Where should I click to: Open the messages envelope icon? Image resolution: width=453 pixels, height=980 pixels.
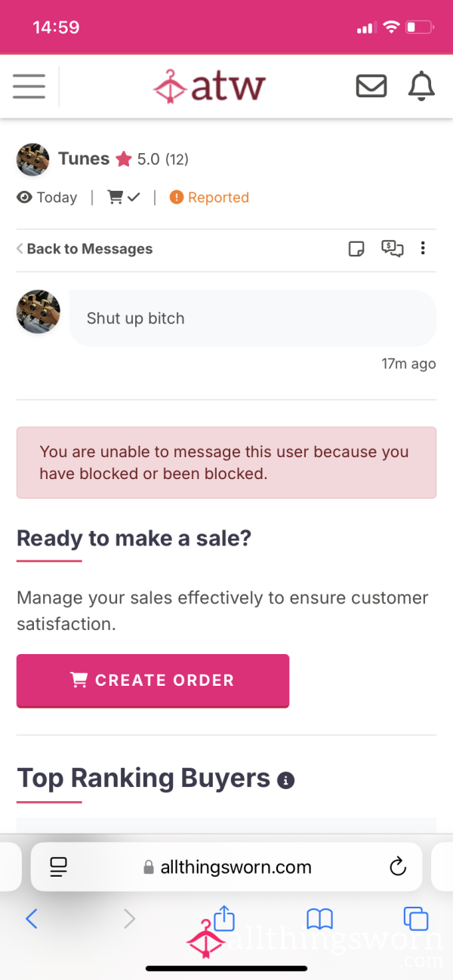[x=371, y=86]
